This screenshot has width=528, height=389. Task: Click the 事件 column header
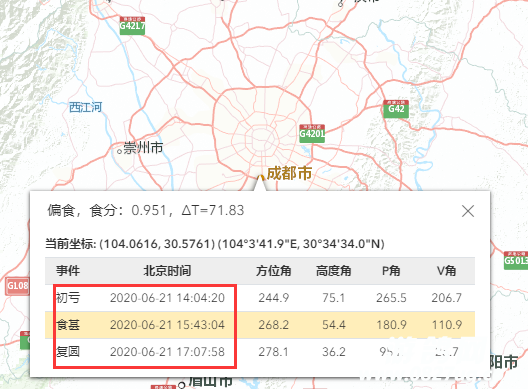(68, 271)
